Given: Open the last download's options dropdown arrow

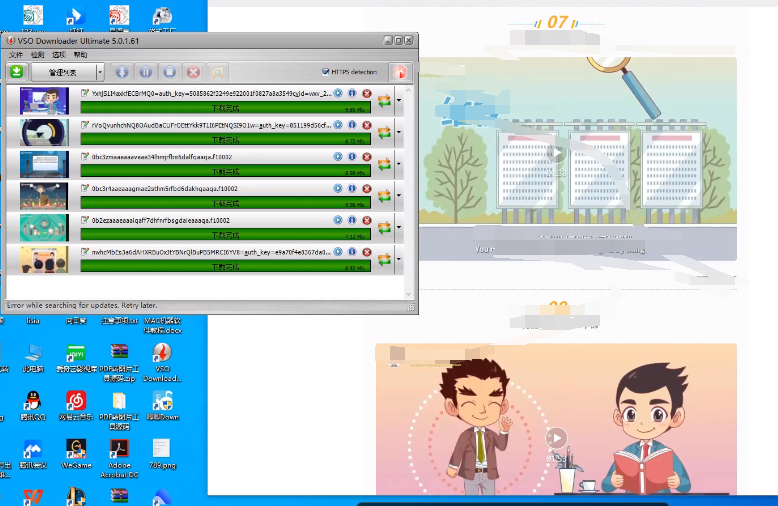Looking at the screenshot, I should coord(399,259).
